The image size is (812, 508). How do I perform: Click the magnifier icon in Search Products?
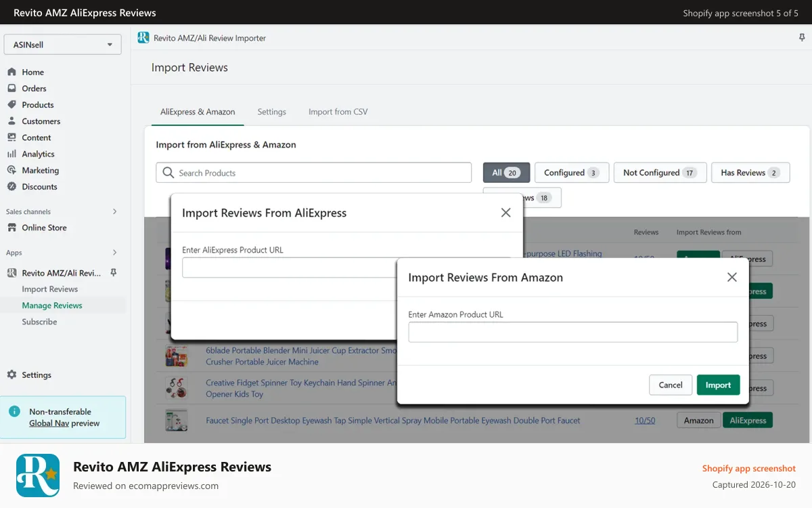168,173
